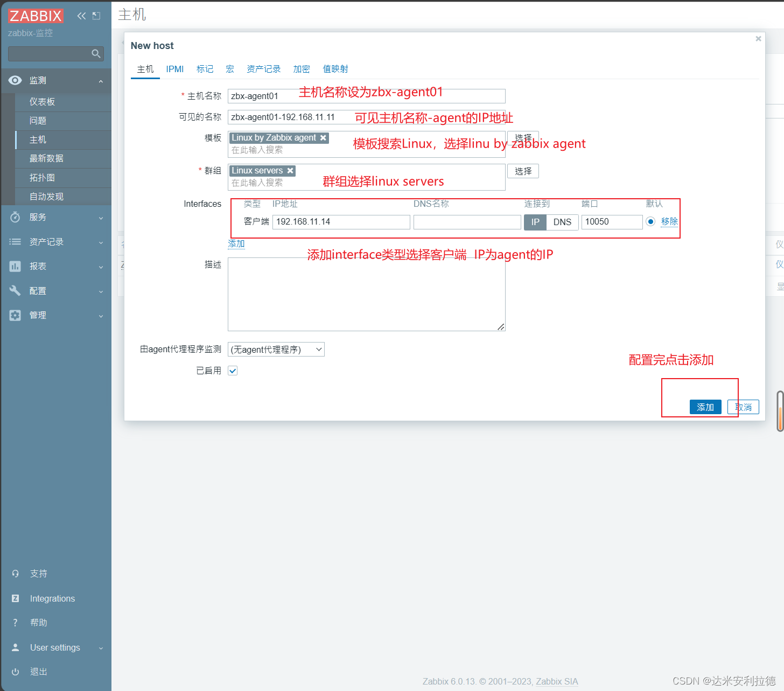Click the Help question mark icon

(16, 623)
